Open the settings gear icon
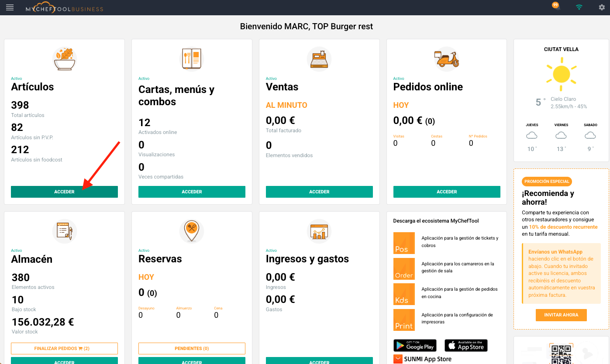Viewport: 610px width, 364px height. [x=602, y=7]
